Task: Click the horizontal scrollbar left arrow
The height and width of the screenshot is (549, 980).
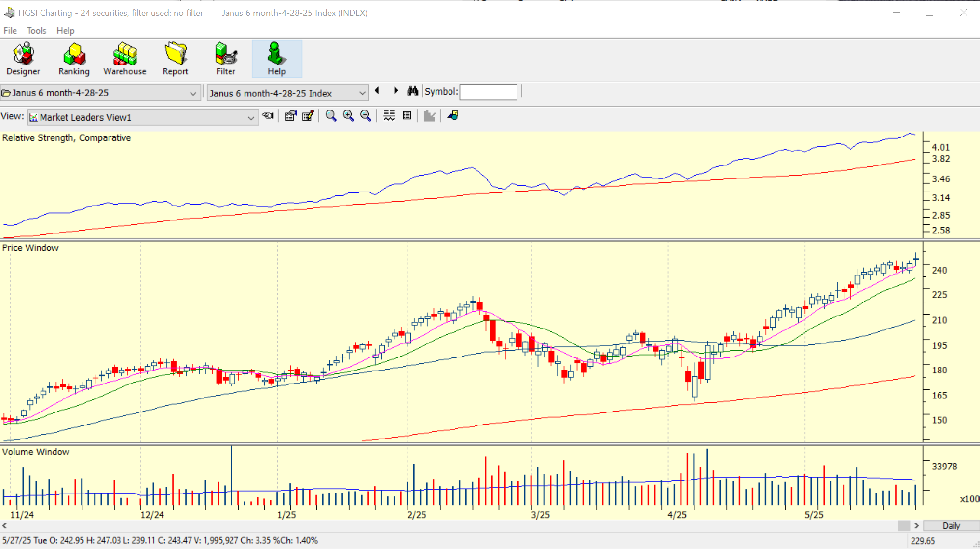Action: click(x=5, y=526)
